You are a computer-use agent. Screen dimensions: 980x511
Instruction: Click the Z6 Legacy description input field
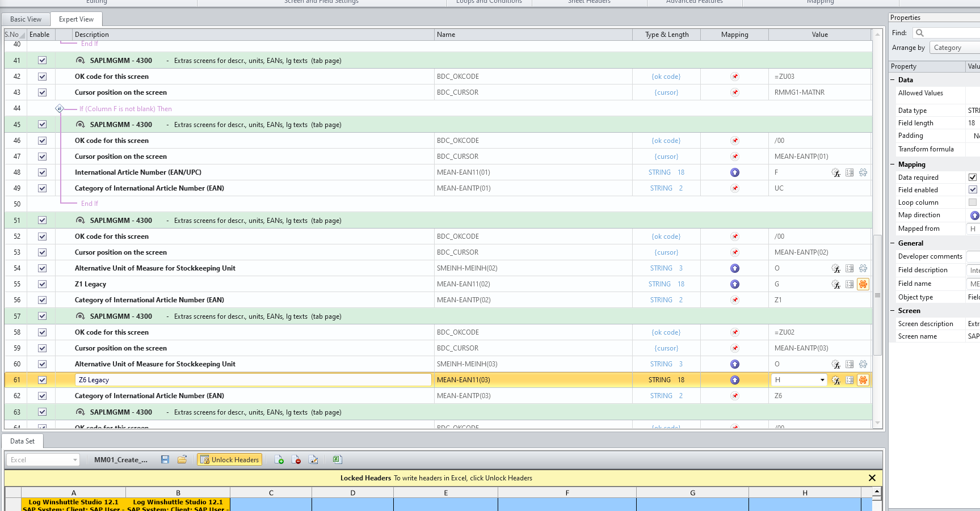(253, 380)
